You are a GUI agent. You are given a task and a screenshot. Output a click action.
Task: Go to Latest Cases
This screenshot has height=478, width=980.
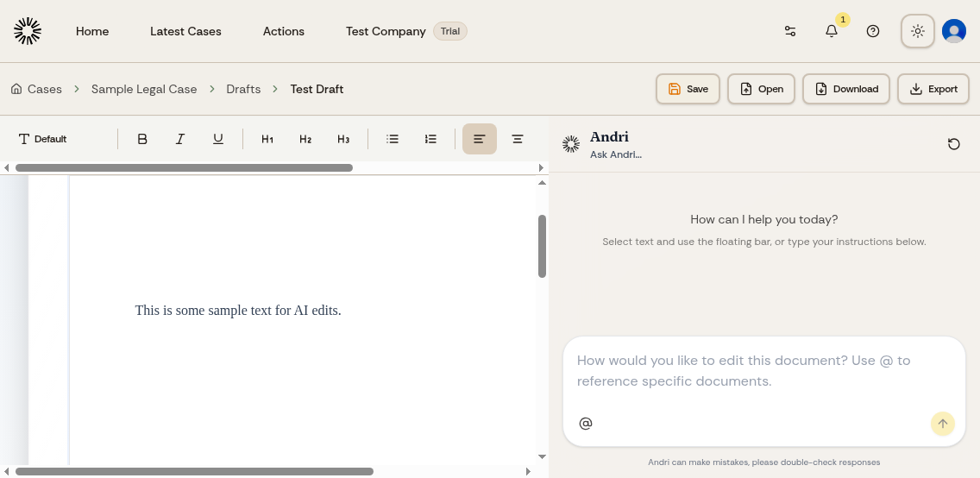pyautogui.click(x=185, y=31)
